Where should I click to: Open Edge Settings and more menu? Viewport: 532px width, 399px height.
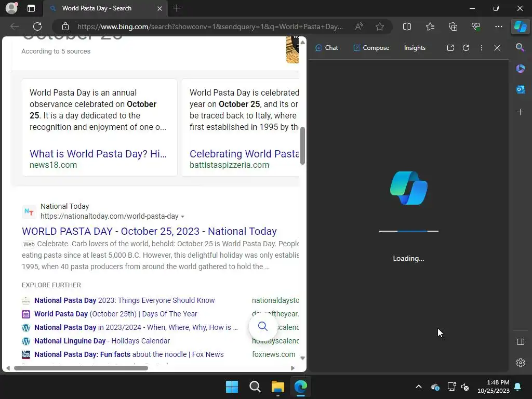point(498,26)
